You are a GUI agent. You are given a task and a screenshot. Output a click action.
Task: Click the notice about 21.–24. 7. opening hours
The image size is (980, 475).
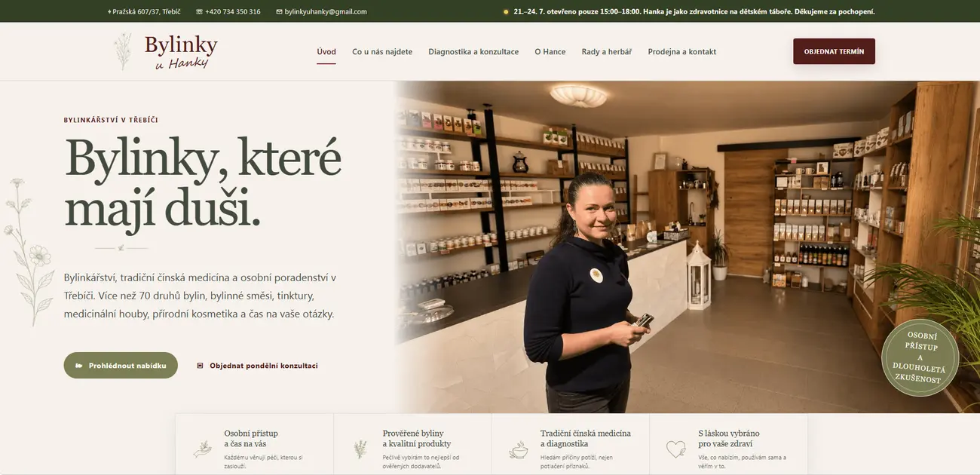click(x=694, y=12)
